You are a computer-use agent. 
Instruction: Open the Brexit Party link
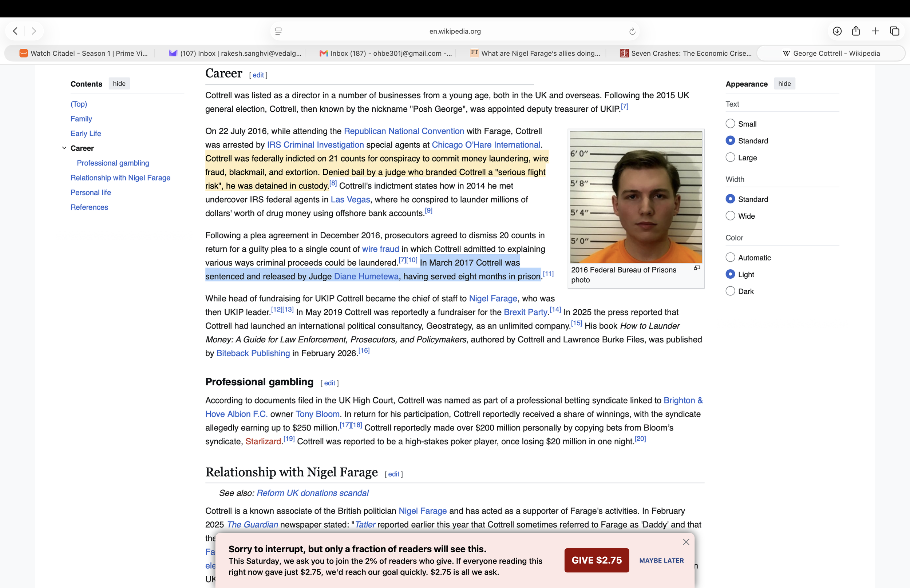[x=526, y=312]
